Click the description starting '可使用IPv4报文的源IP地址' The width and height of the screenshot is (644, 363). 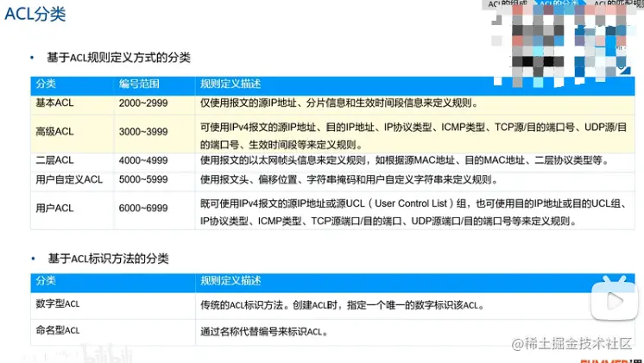[414, 136]
